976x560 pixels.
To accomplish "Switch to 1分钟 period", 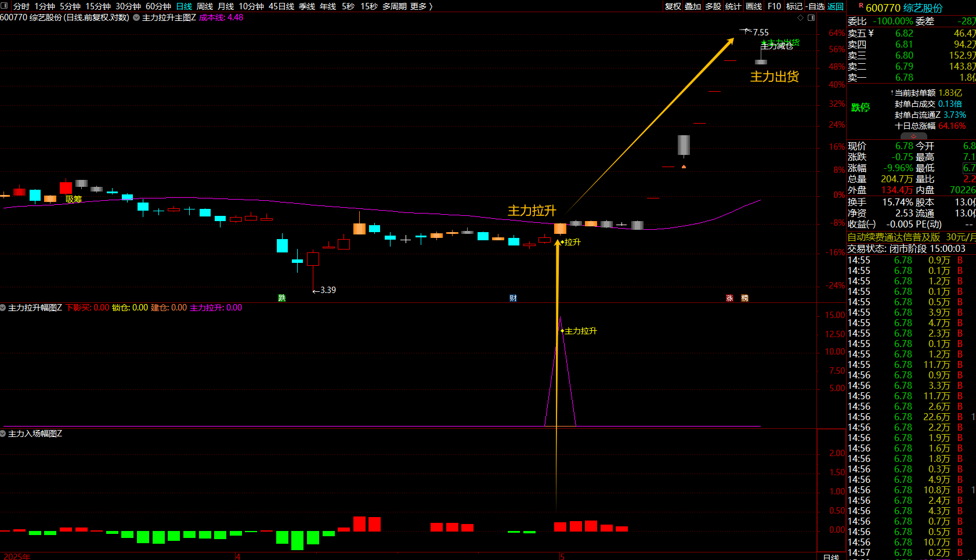I will click(x=45, y=6).
